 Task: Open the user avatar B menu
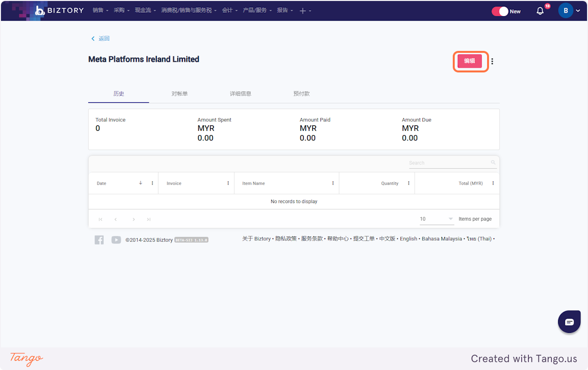point(565,11)
